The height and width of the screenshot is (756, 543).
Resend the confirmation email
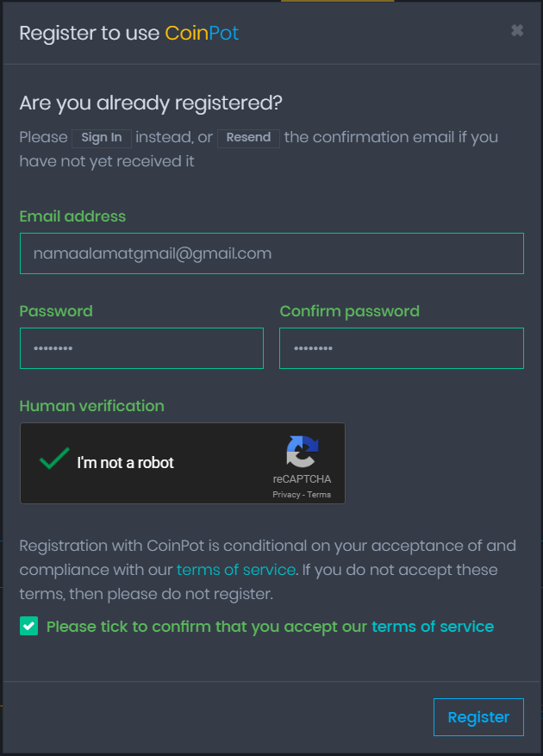point(248,138)
